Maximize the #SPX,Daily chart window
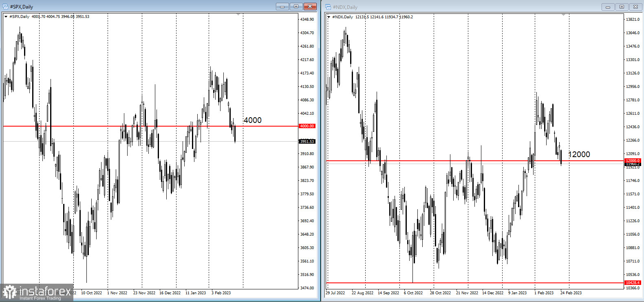644x302 pixels. pyautogui.click(x=296, y=7)
